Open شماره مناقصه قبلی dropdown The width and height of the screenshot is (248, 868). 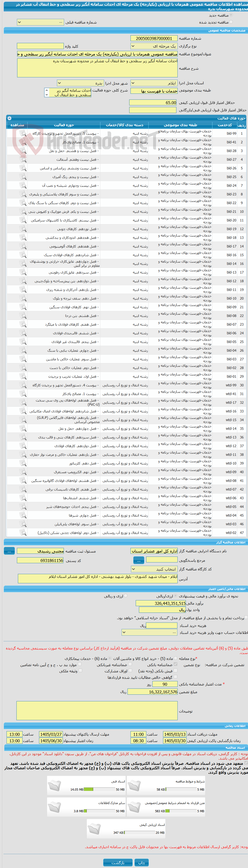[x=40, y=22]
